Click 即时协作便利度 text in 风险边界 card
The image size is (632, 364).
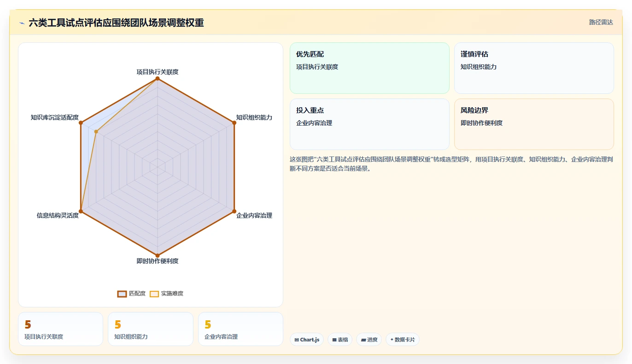(x=481, y=123)
